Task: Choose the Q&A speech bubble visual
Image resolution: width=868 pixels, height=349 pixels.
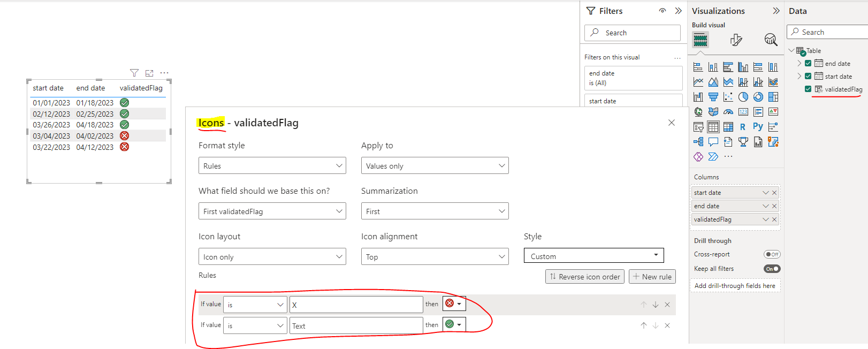Action: tap(713, 142)
